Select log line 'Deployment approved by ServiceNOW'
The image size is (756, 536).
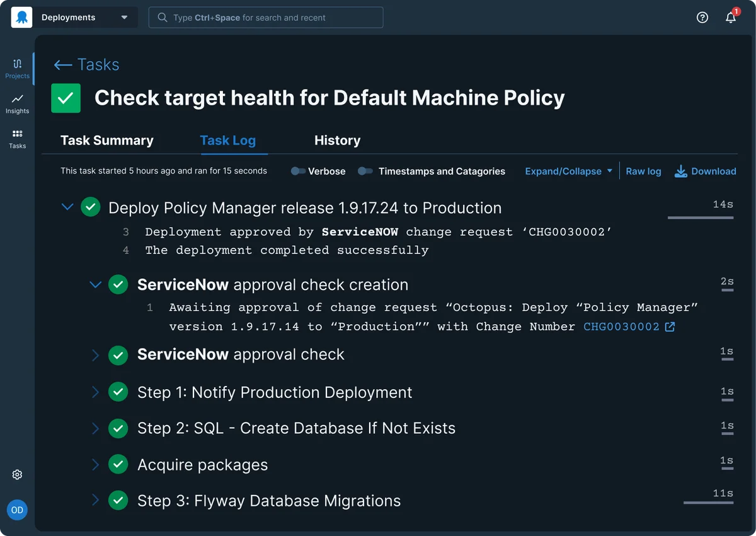pyautogui.click(x=379, y=232)
